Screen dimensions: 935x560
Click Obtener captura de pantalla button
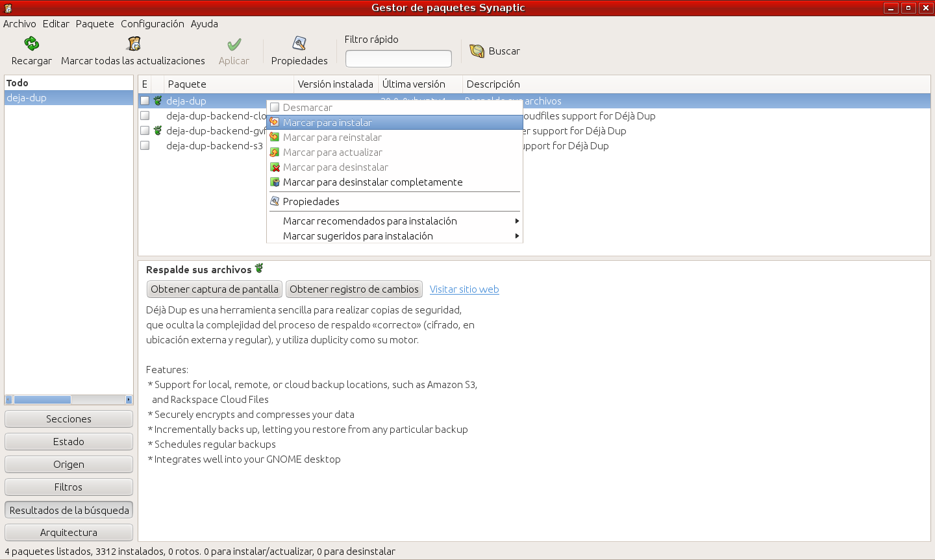[214, 289]
